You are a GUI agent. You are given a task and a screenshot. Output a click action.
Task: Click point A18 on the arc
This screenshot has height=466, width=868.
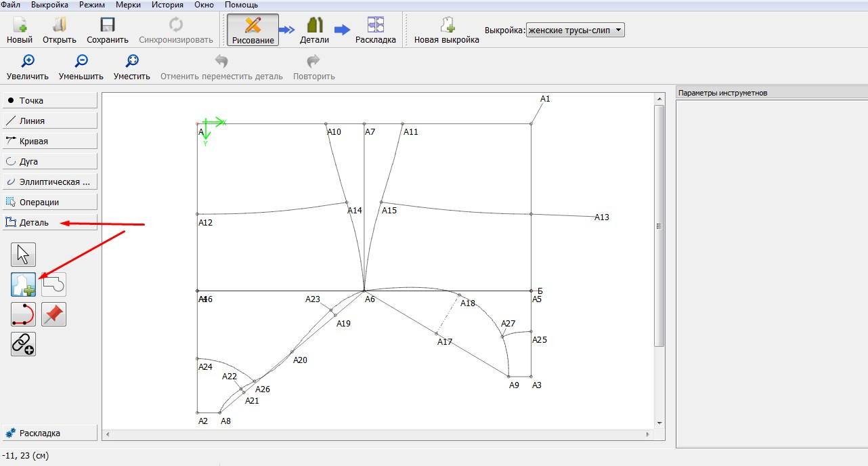pyautogui.click(x=459, y=295)
